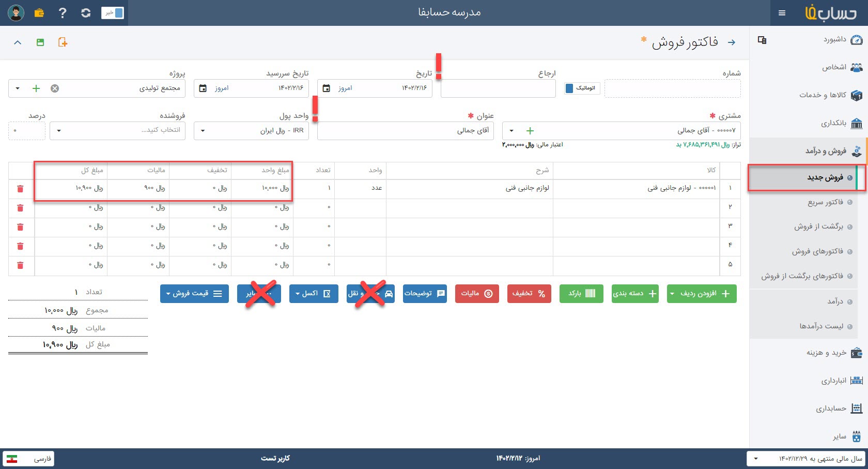This screenshot has width=868, height=469.
Task: Open help question mark icon
Action: point(63,13)
